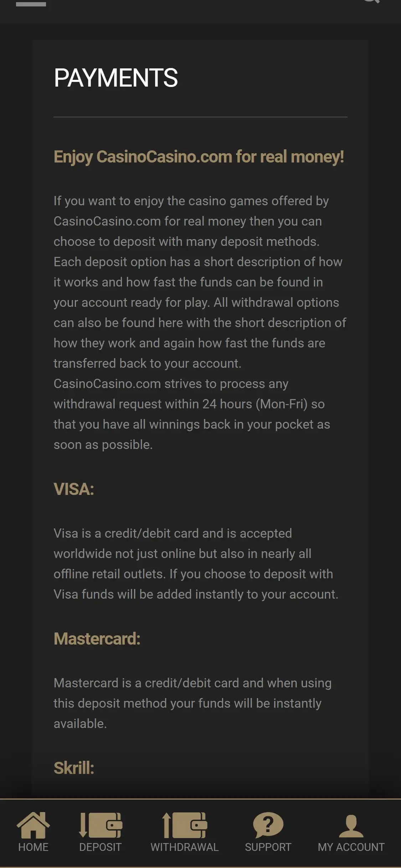Open My Account person icon
The width and height of the screenshot is (401, 868).
click(351, 825)
